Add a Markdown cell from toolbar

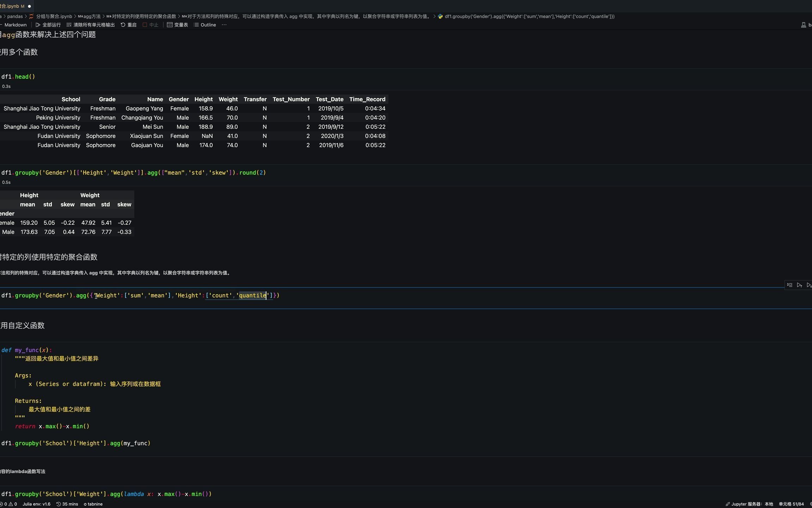pyautogui.click(x=14, y=25)
